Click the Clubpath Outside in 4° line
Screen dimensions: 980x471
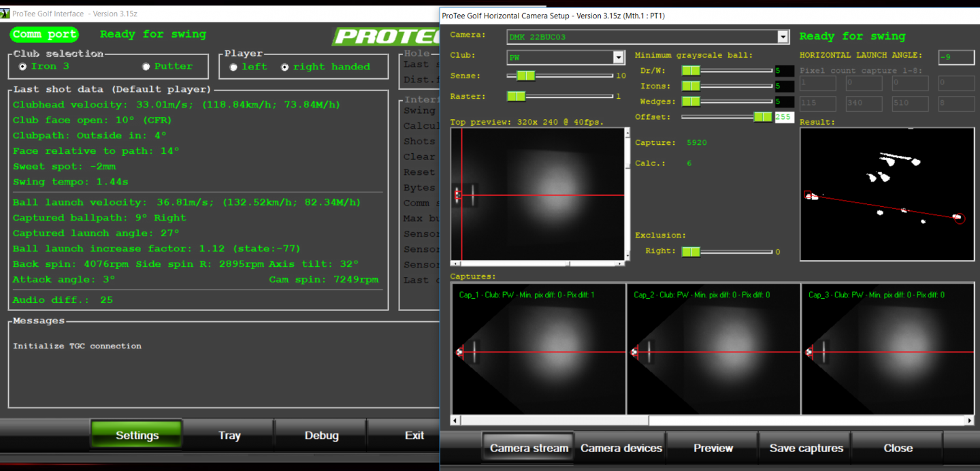click(x=90, y=135)
